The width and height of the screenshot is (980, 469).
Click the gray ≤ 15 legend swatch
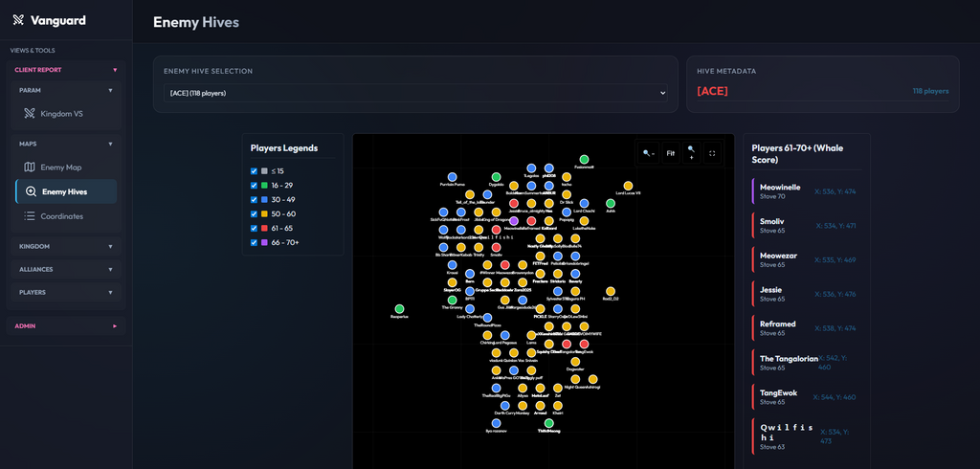coord(264,171)
